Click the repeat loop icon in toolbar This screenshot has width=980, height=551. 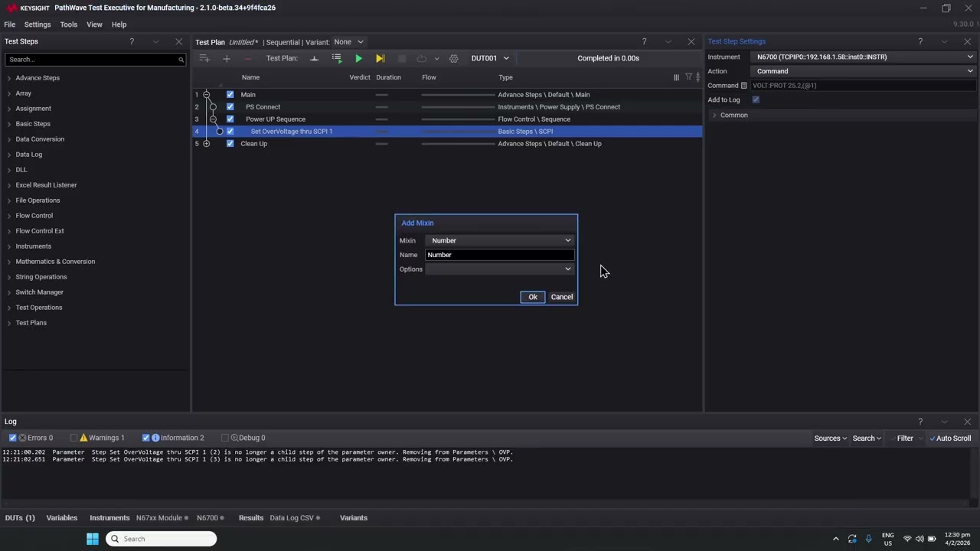click(422, 58)
